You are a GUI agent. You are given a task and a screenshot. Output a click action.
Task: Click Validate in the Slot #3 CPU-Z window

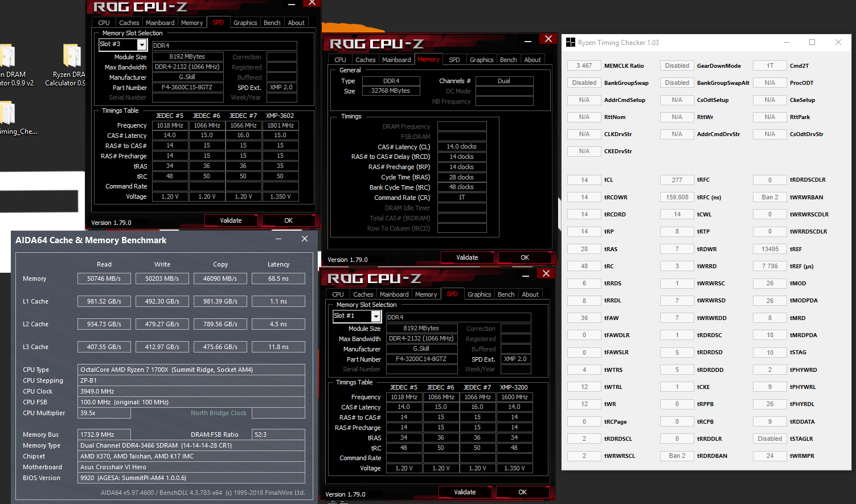231,220
